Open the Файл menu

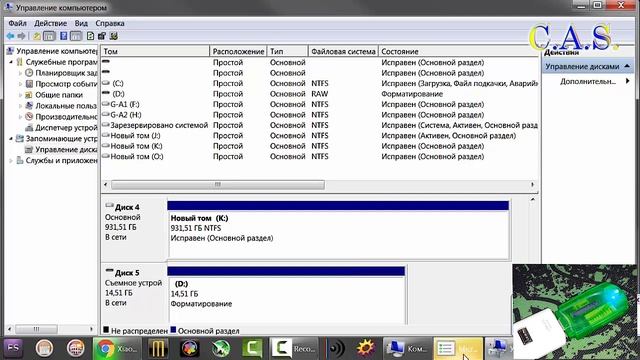[x=18, y=23]
